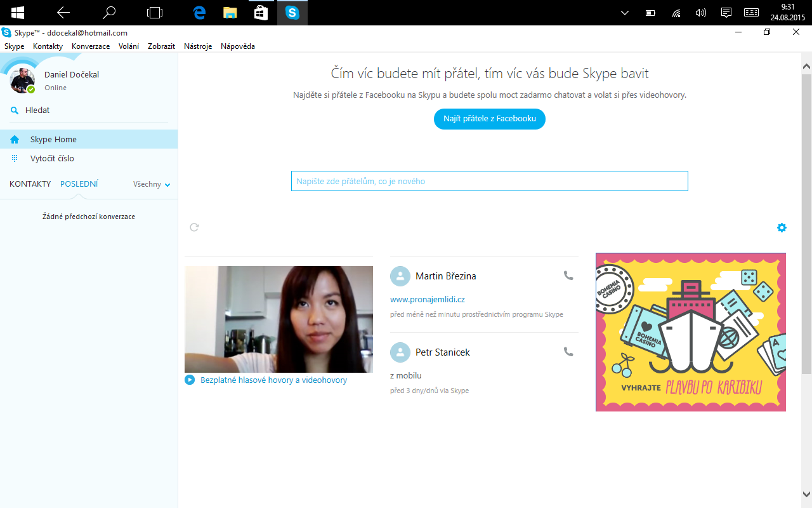Click the z mobilu status text
Viewport: 812px width, 508px height.
point(406,375)
